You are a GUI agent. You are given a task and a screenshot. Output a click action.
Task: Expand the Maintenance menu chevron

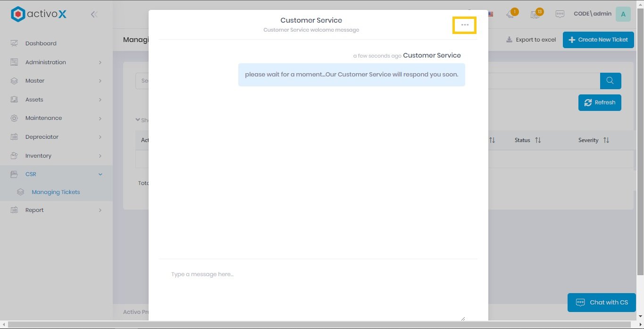pyautogui.click(x=100, y=118)
